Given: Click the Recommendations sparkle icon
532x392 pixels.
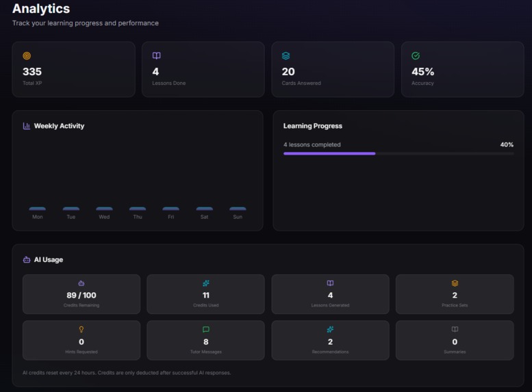Looking at the screenshot, I should [x=330, y=329].
